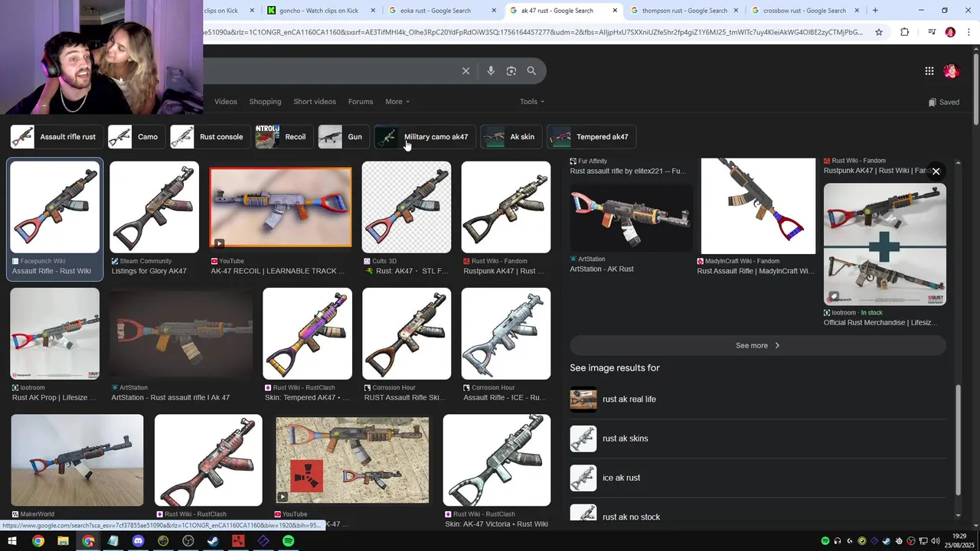Screen dimensions: 980x551
Task: Bookmark this page with the star icon
Action: (879, 32)
